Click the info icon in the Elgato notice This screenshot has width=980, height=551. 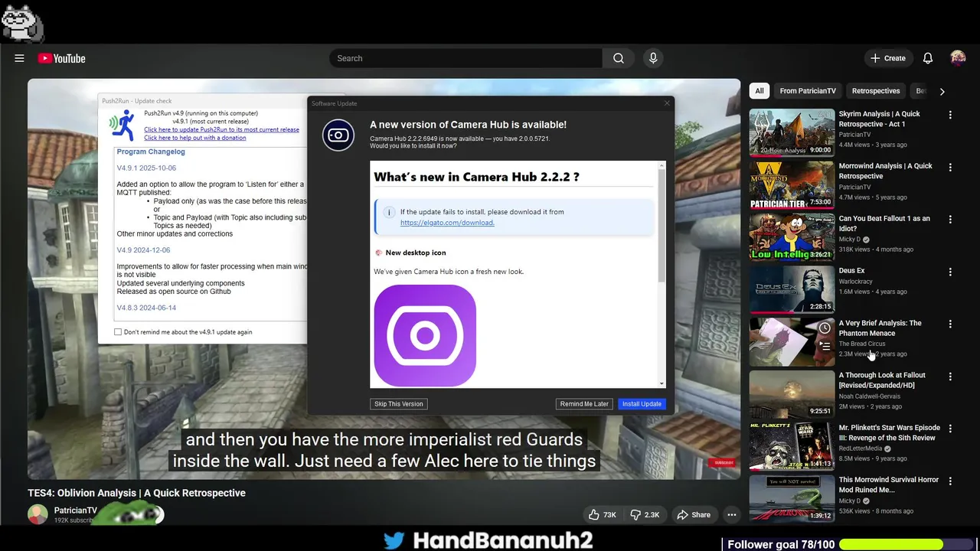tap(389, 212)
